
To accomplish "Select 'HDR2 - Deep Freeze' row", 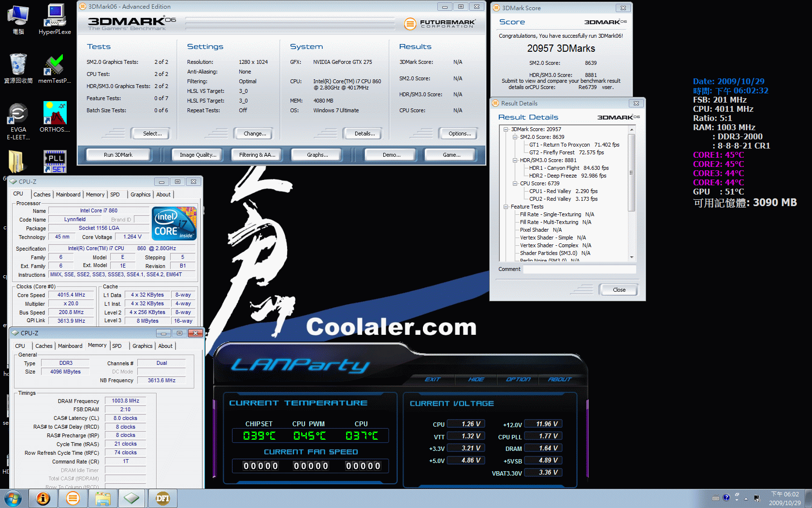I will pyautogui.click(x=567, y=176).
